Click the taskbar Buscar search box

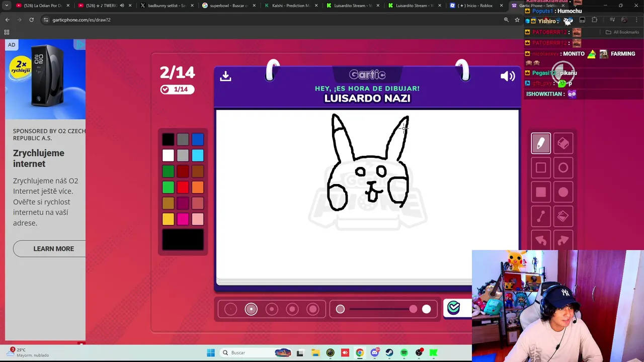(x=257, y=352)
